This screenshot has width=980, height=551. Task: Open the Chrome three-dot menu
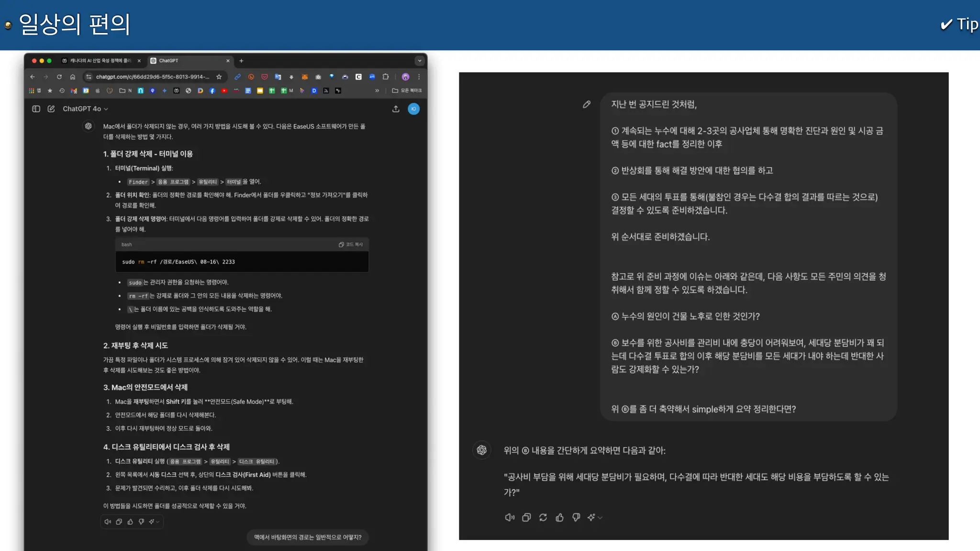pos(419,77)
